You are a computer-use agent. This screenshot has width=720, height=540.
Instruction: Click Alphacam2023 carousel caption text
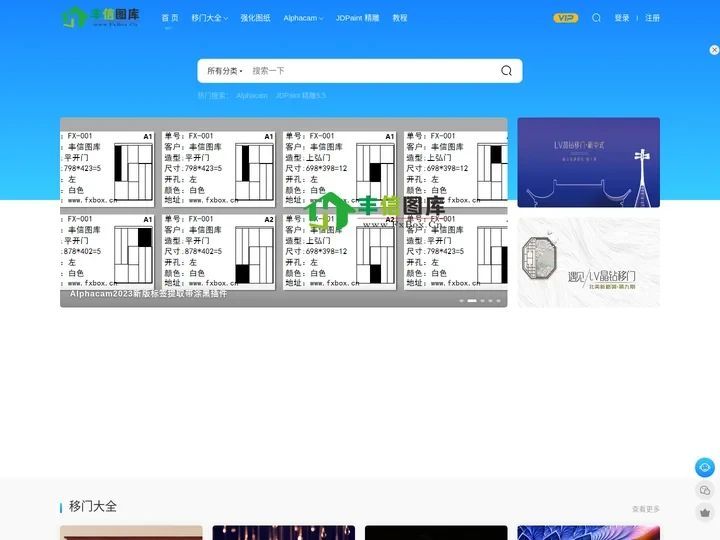148,293
